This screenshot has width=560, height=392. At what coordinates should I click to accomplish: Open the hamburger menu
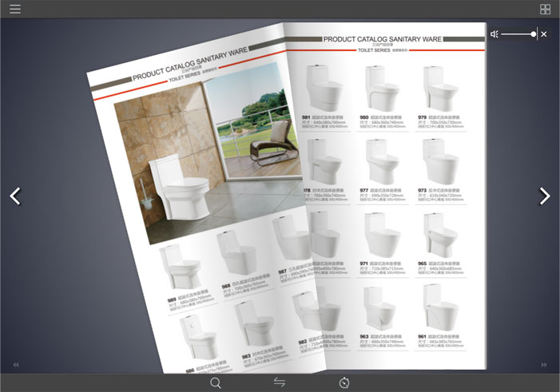[15, 10]
